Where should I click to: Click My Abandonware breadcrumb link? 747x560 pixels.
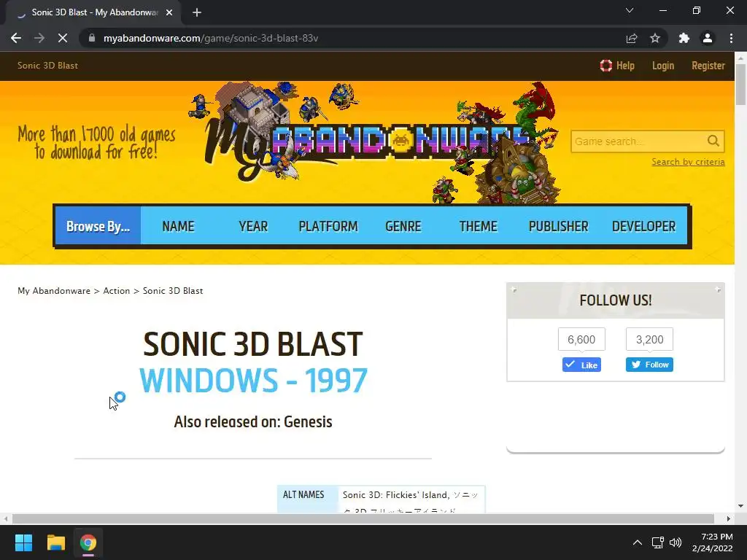54,291
